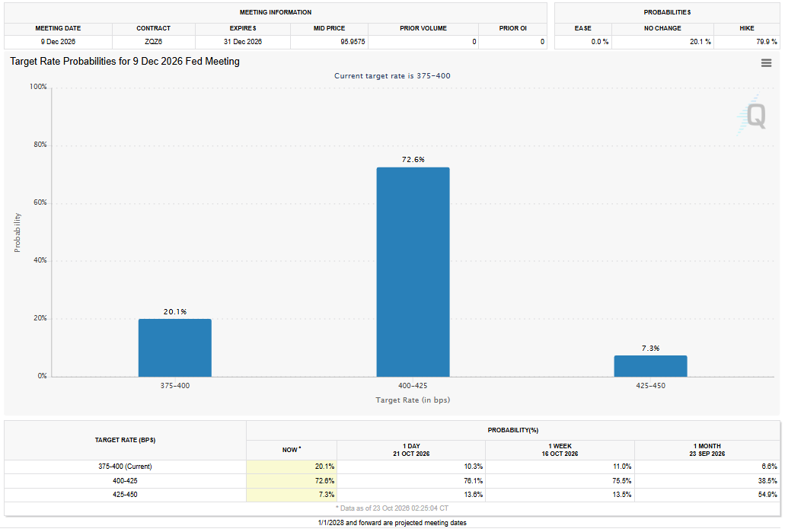The image size is (785, 532).
Task: Click the 1 MONTH 23 SEP 2026 header
Action: [707, 450]
